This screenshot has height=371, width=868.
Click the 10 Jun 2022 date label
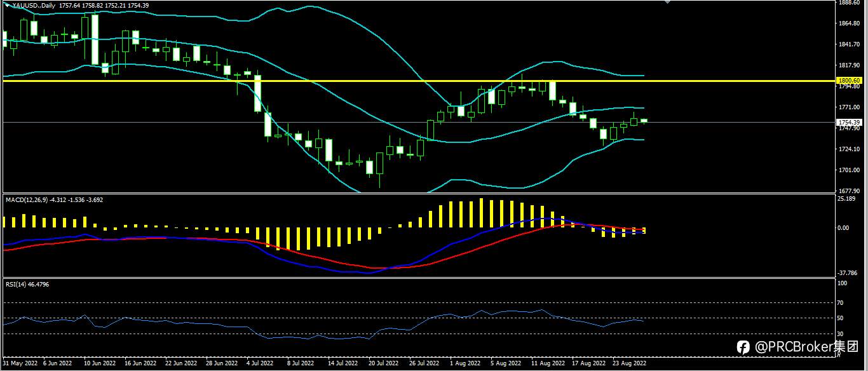tap(99, 364)
